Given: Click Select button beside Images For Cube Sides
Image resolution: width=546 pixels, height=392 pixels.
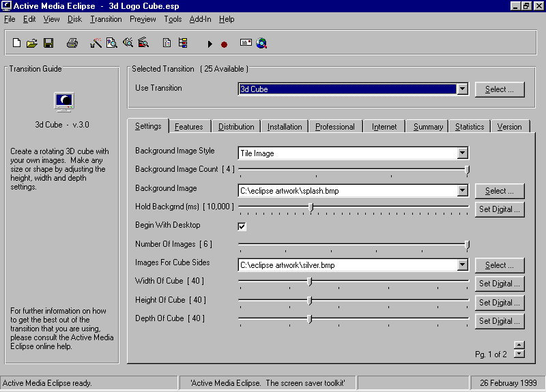Looking at the screenshot, I should (x=500, y=265).
